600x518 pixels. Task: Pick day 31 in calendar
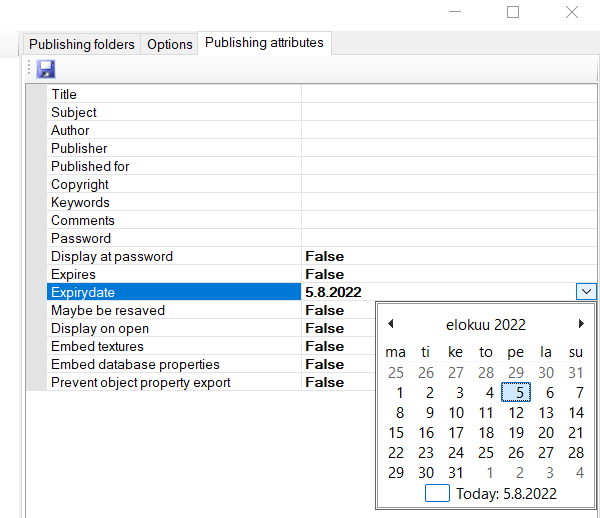[456, 473]
